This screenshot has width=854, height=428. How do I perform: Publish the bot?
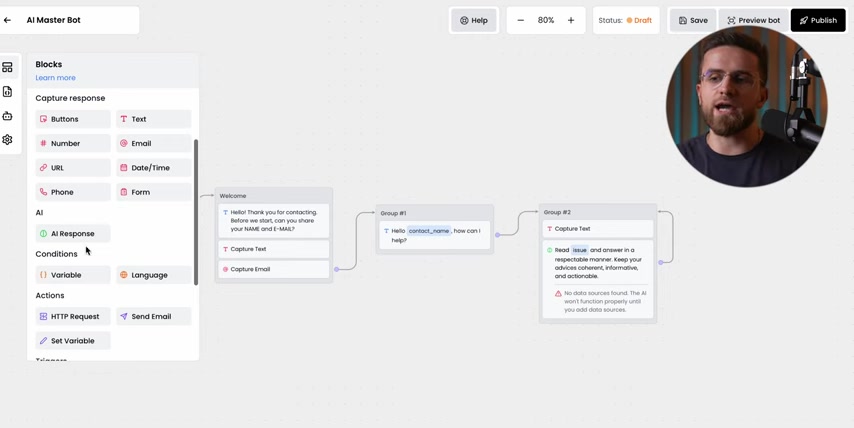[x=818, y=20]
